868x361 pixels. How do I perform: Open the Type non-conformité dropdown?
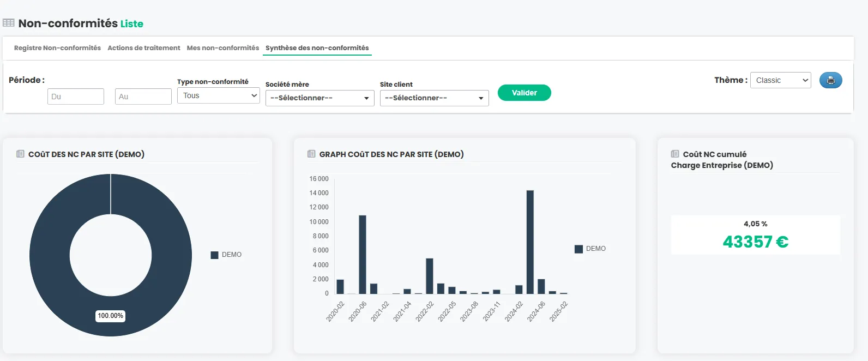pyautogui.click(x=219, y=95)
